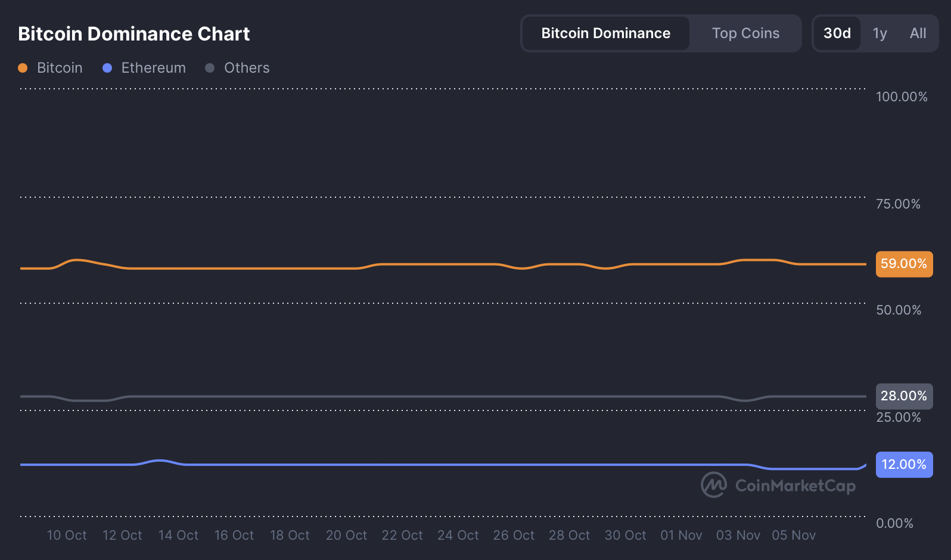This screenshot has width=951, height=560.
Task: Click the Bitcoin Dominance Chart title
Action: 134,34
